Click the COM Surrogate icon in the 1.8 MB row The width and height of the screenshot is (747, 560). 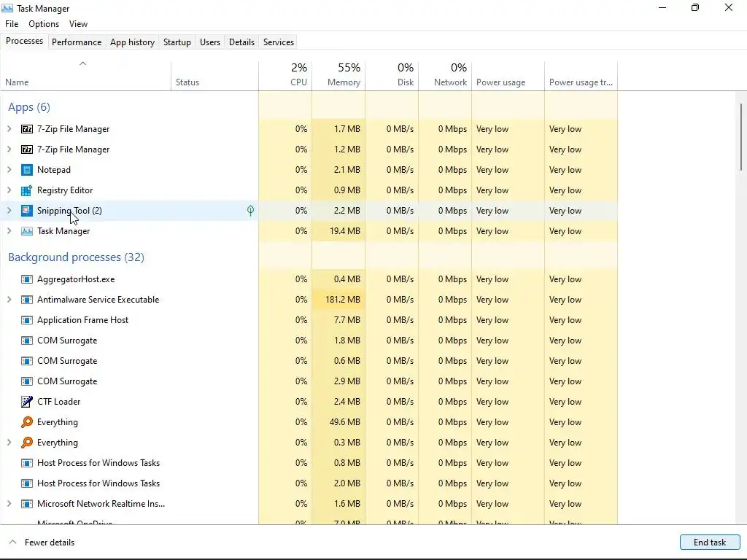click(x=27, y=341)
